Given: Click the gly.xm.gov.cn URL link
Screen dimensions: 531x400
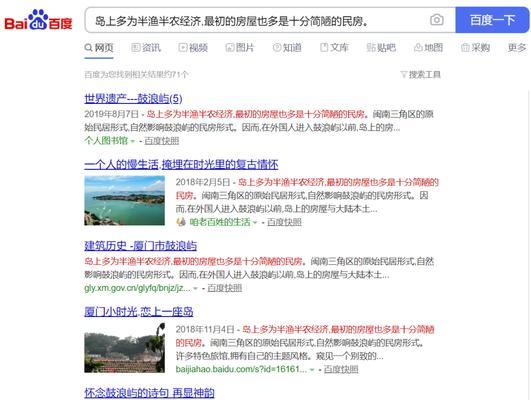Looking at the screenshot, I should click(x=137, y=288).
